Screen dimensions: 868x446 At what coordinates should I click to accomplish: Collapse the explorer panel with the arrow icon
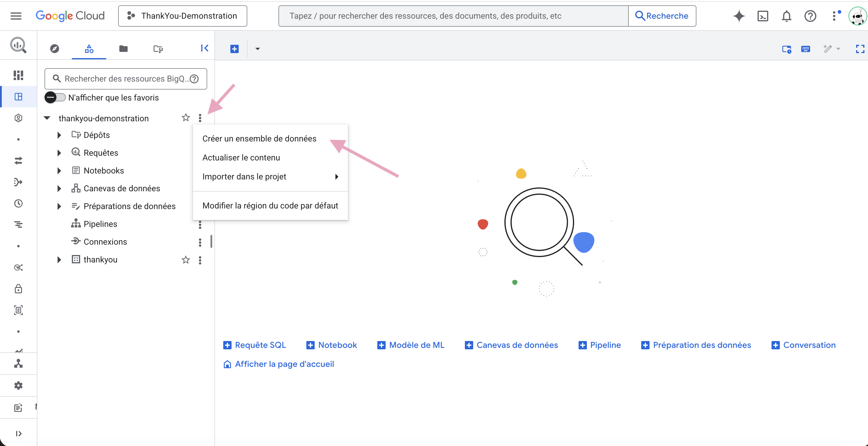pos(204,48)
